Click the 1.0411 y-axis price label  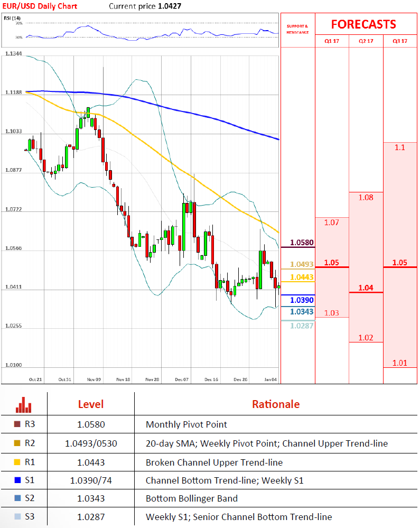point(13,287)
